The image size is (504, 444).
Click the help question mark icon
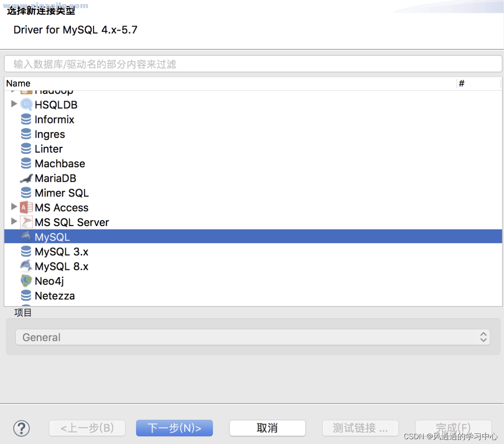click(22, 428)
